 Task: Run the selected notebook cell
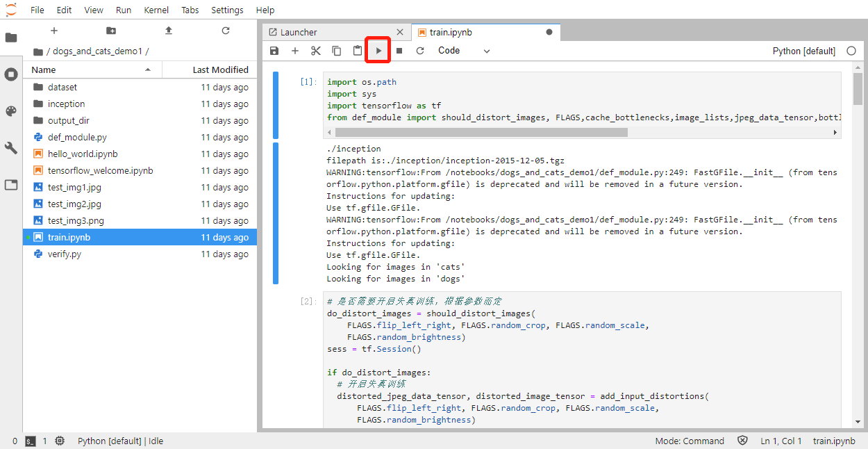tap(378, 50)
